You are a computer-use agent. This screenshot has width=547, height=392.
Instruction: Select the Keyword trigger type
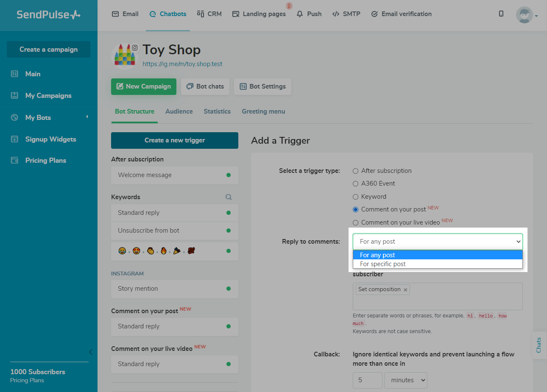pyautogui.click(x=355, y=197)
